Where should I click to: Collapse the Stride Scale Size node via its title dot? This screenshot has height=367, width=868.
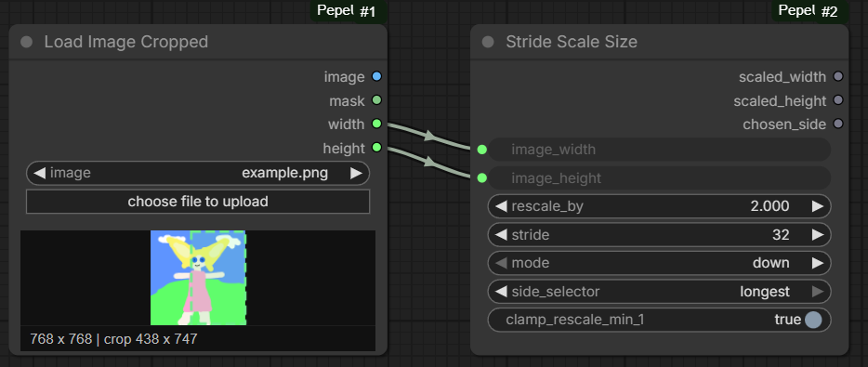tap(488, 42)
